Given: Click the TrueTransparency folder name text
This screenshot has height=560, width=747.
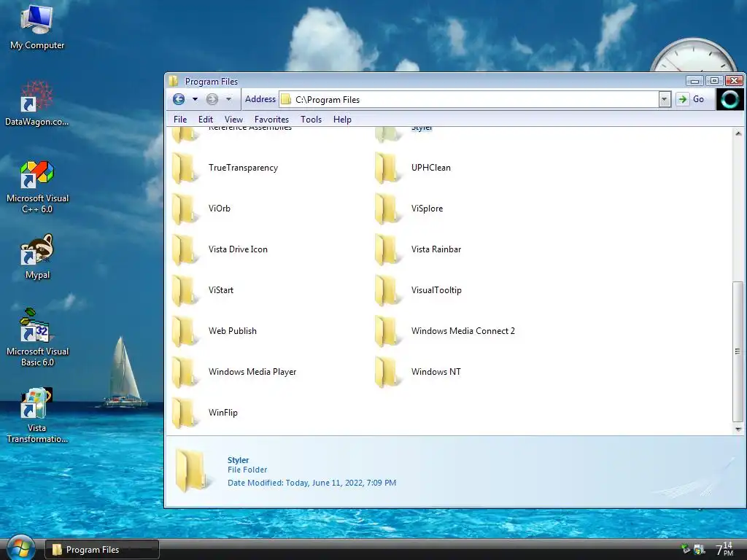Looking at the screenshot, I should (x=243, y=168).
